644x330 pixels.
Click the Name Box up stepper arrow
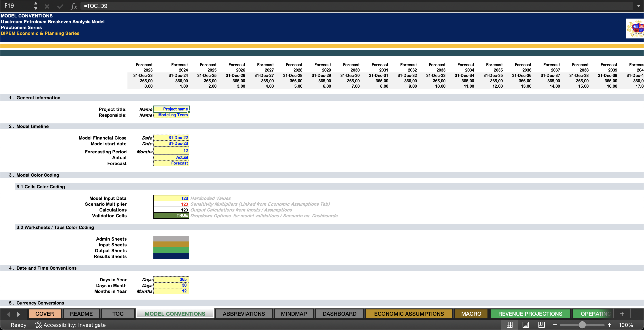coord(36,3)
